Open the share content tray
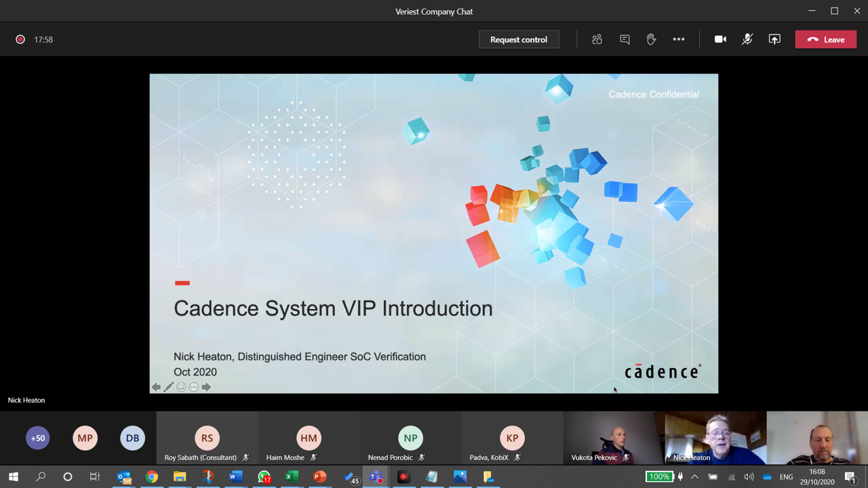This screenshot has height=488, width=868. click(774, 39)
